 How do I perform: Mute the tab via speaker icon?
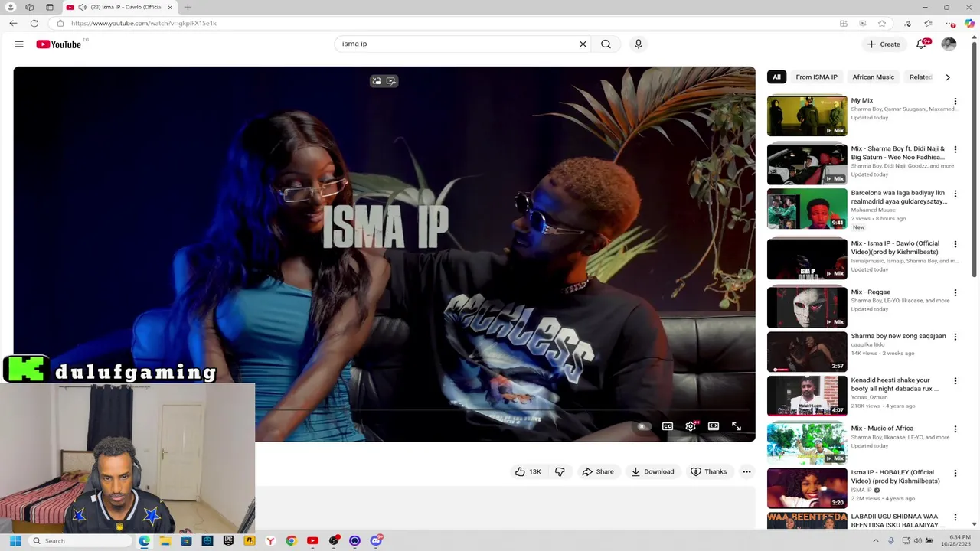pos(82,8)
